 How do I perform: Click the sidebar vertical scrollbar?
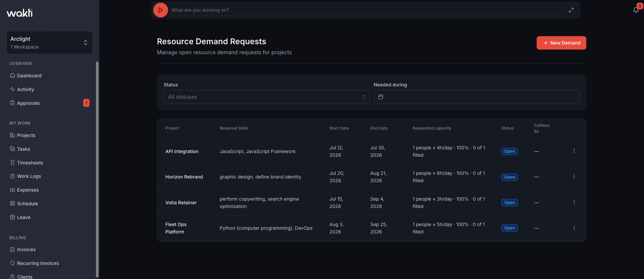click(97, 169)
